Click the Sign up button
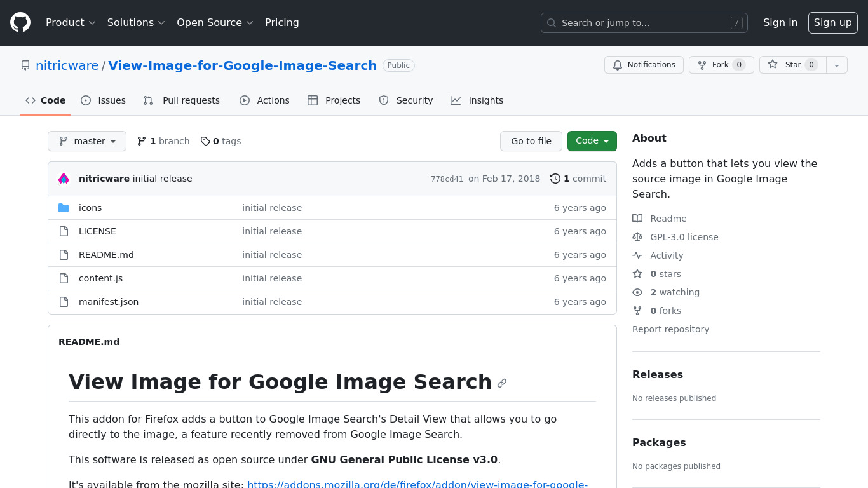The width and height of the screenshot is (868, 488). coord(833,22)
